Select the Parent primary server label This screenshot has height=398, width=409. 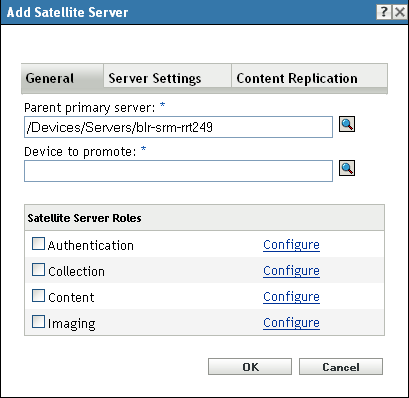tap(90, 108)
